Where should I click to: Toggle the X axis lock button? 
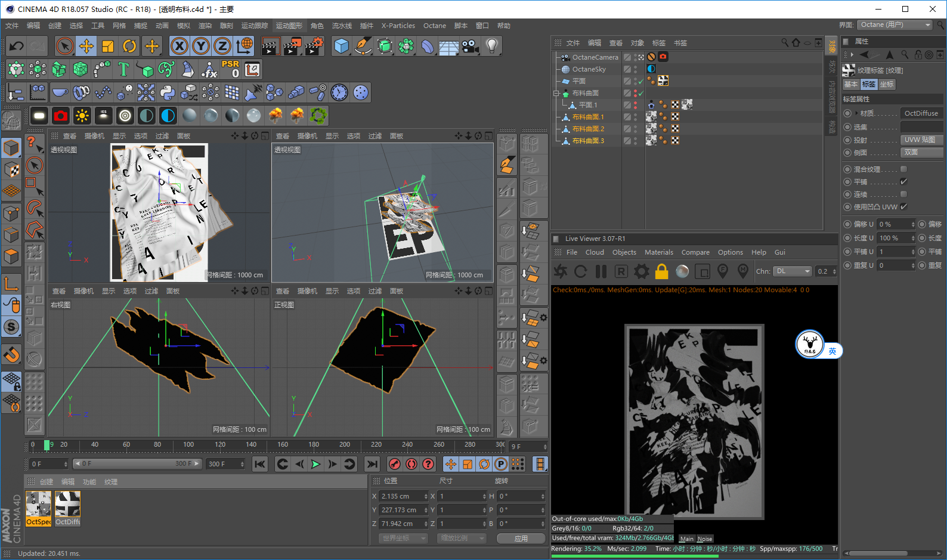point(179,46)
